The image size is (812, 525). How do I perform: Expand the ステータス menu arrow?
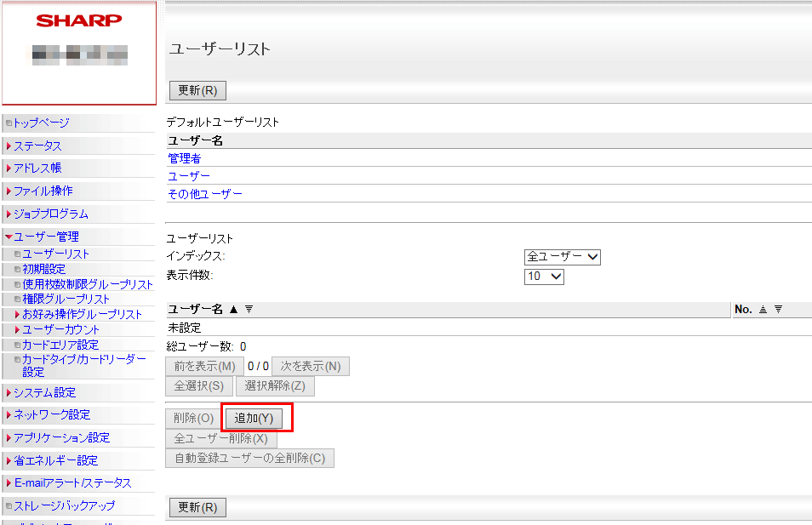point(9,146)
